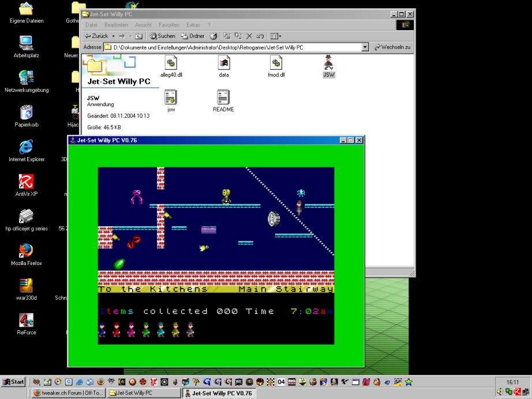Select the jsw configuration file
The width and height of the screenshot is (532, 399).
click(x=171, y=97)
